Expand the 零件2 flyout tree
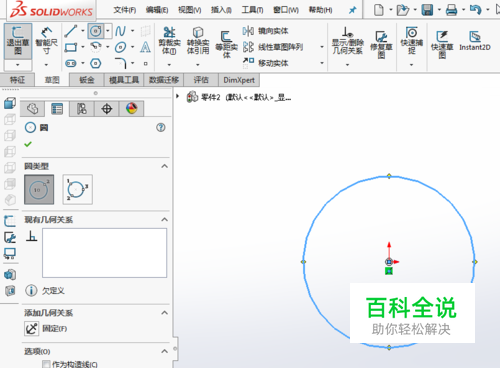Viewport: 500px width, 368px height. (x=178, y=96)
